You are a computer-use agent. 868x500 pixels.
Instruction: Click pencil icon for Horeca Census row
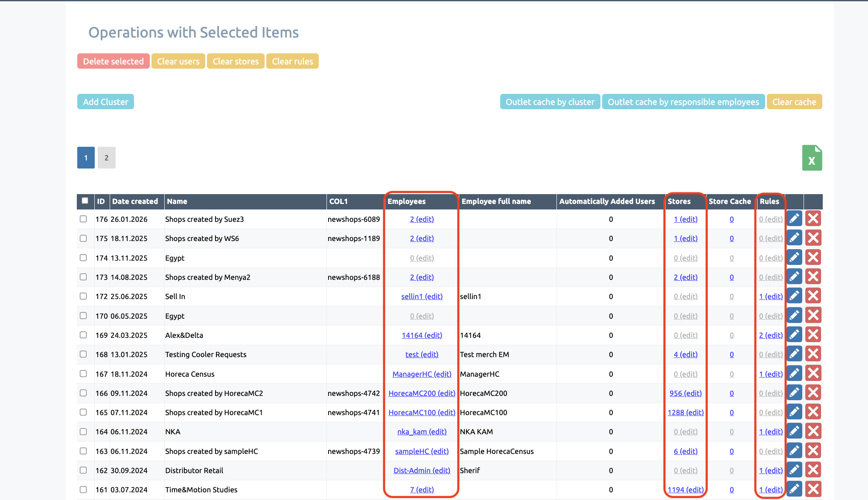pyautogui.click(x=794, y=374)
